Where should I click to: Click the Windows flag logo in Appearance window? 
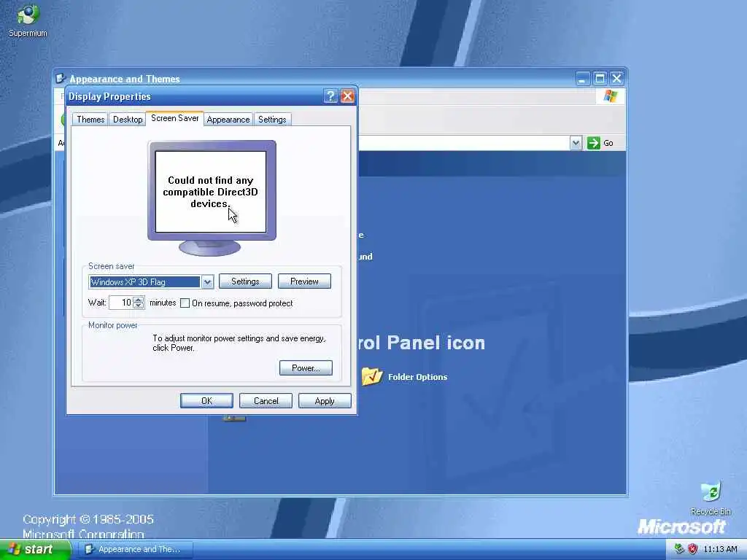point(610,96)
